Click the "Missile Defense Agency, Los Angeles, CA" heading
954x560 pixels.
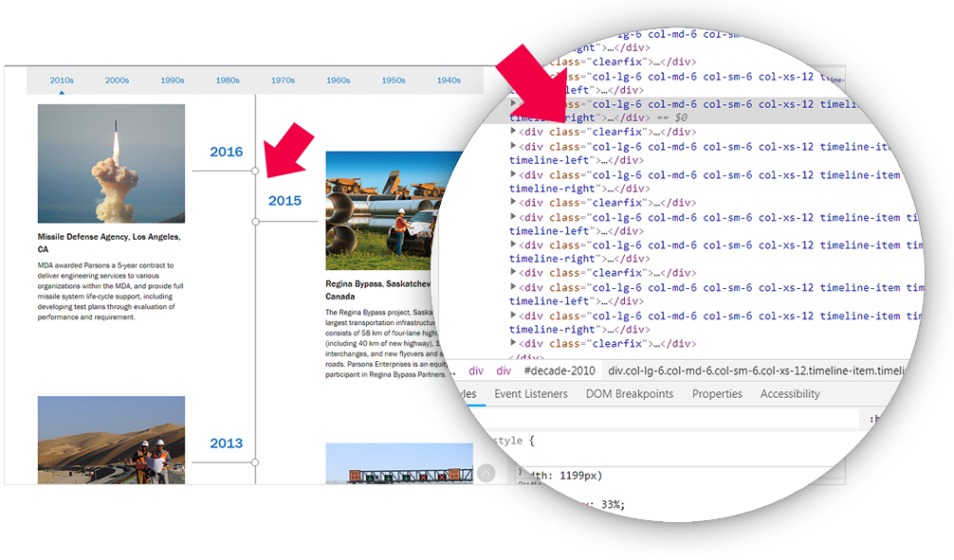tap(109, 244)
